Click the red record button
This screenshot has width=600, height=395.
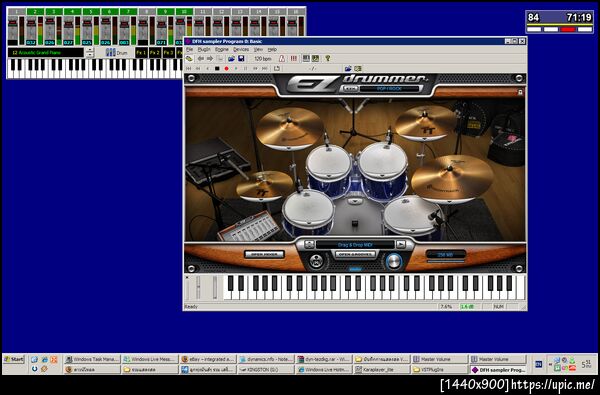click(x=226, y=69)
